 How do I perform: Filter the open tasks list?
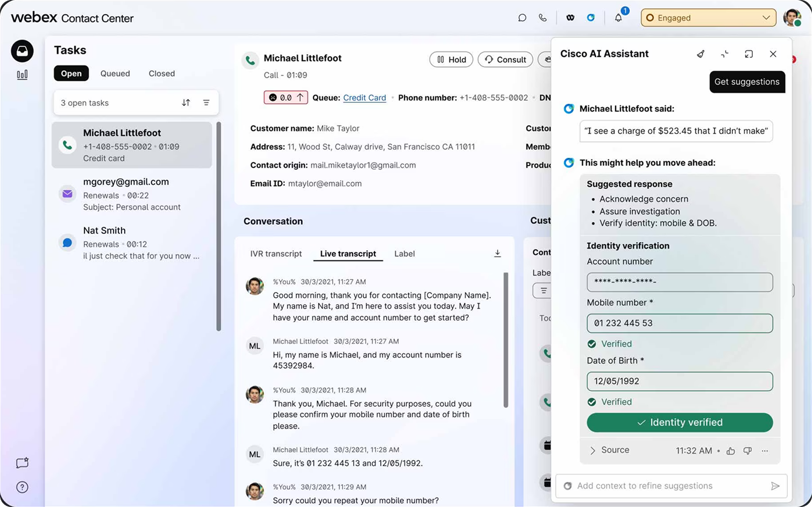(206, 103)
